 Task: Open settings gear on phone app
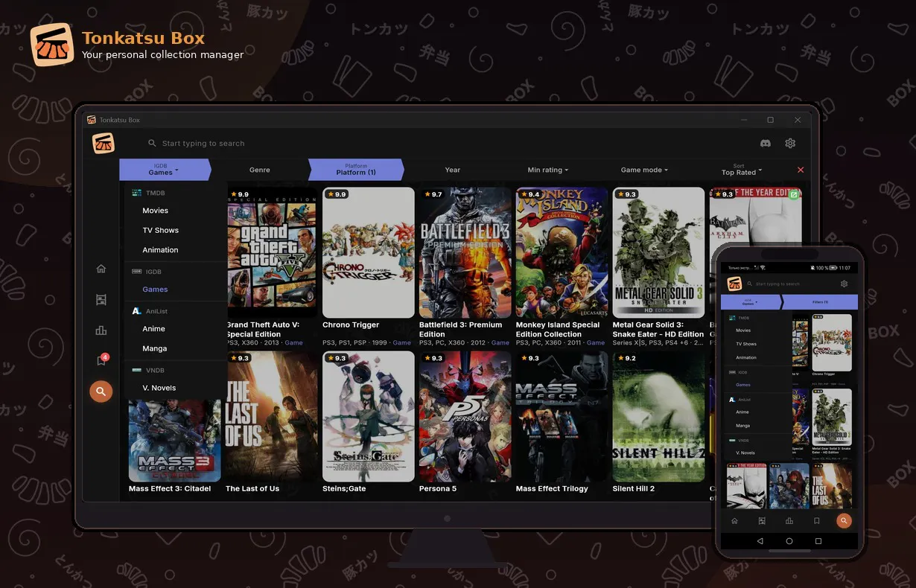click(844, 284)
